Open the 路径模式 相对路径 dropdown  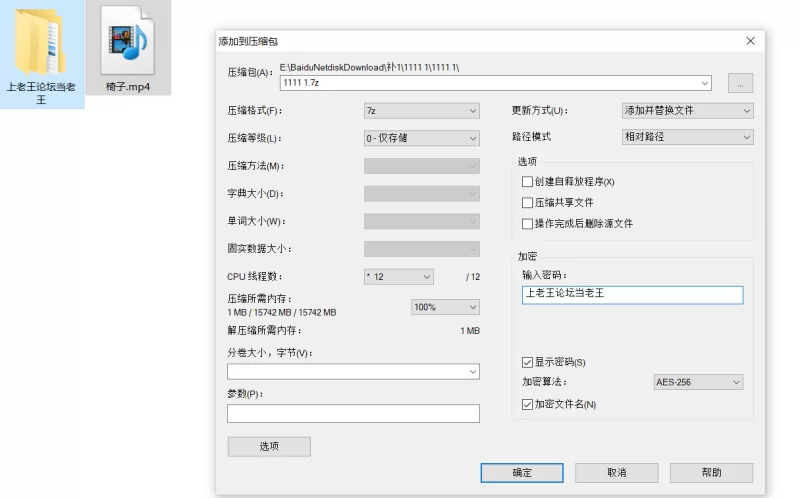pyautogui.click(x=687, y=137)
